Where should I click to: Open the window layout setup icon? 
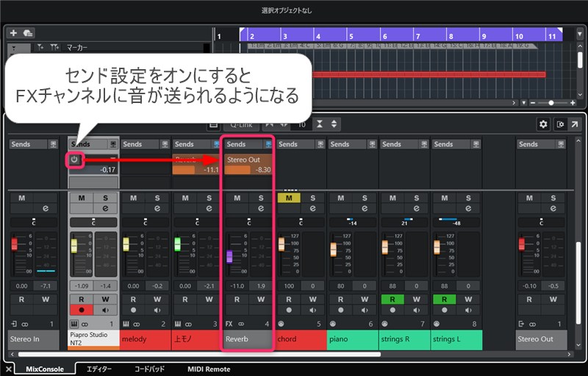point(560,124)
